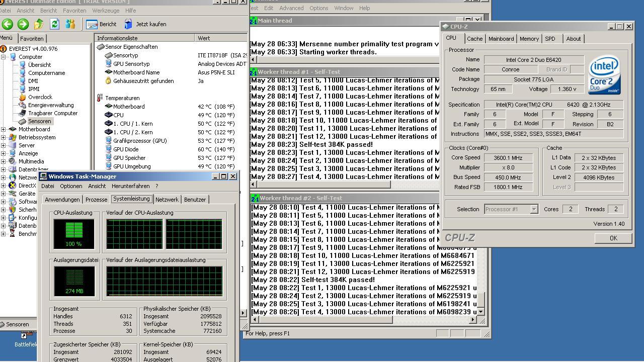644x362 pixels.
Task: Open the Werkzeuge menu in EVEREST
Action: pos(106,11)
